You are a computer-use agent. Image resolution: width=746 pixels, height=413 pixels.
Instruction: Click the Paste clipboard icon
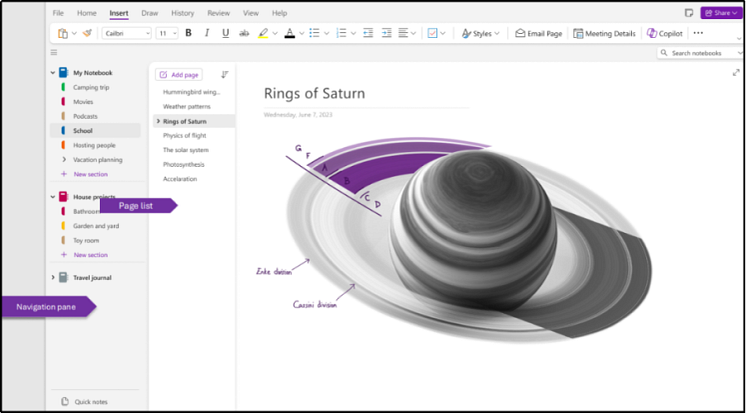click(63, 33)
